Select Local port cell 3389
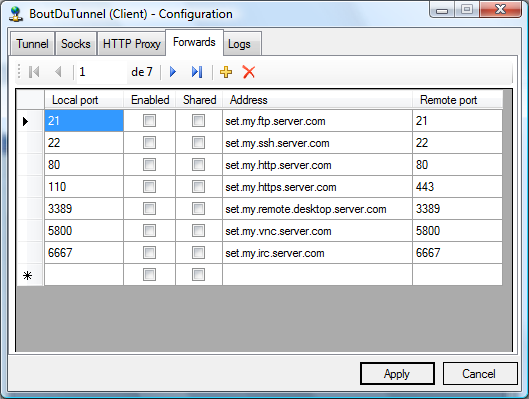The image size is (529, 399). point(84,209)
